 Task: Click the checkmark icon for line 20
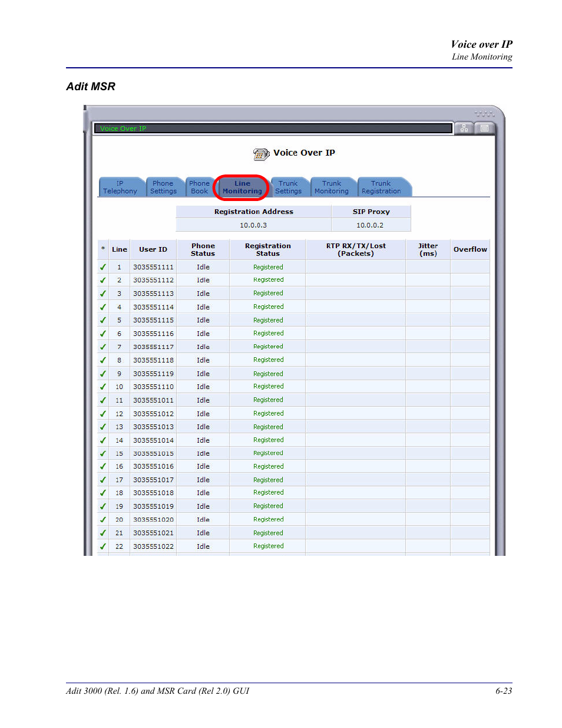click(x=103, y=520)
